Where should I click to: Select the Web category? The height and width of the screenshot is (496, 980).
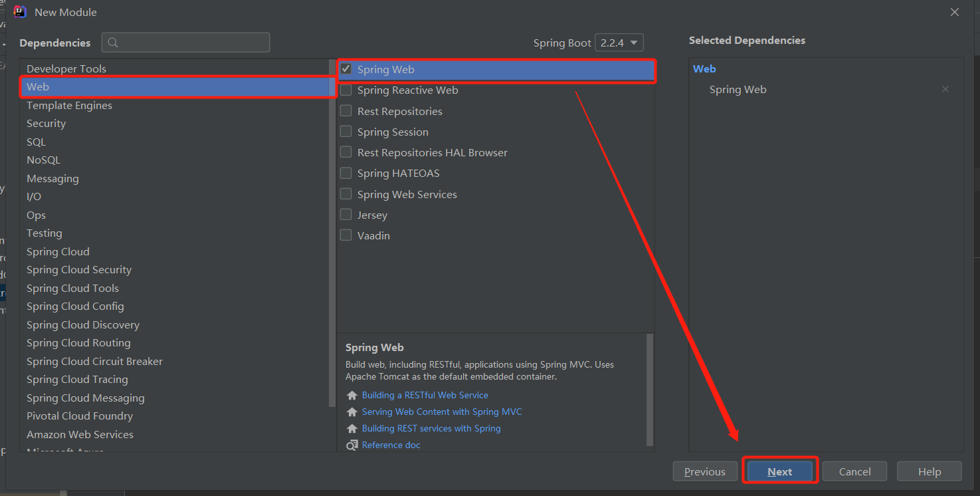click(x=174, y=87)
